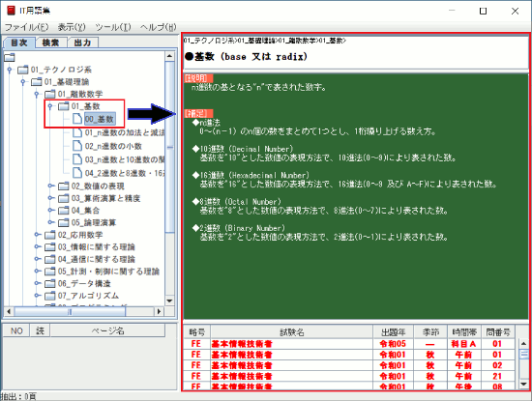Collapse the 01_基数 folder node
The image size is (532, 401).
coord(50,106)
